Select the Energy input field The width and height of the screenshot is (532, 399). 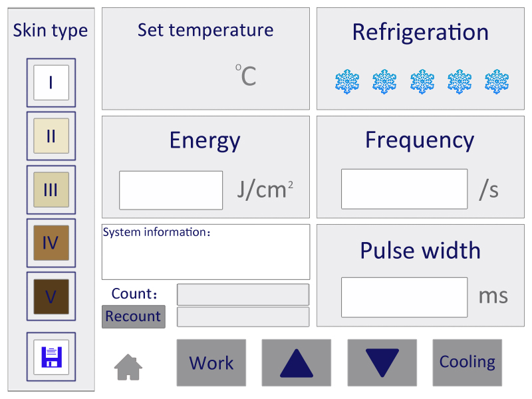(x=171, y=190)
